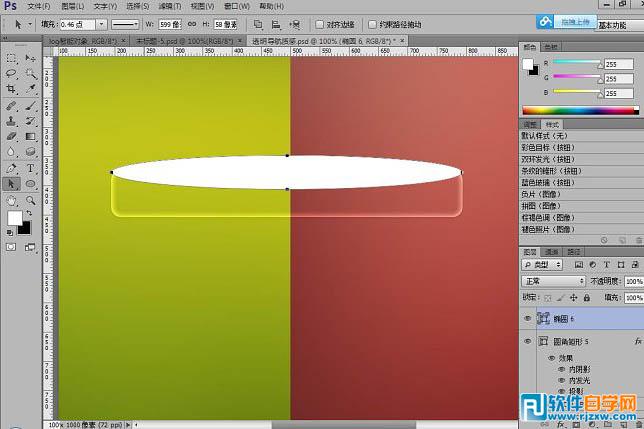Open layer filter 类型 dropdown

[x=542, y=265]
